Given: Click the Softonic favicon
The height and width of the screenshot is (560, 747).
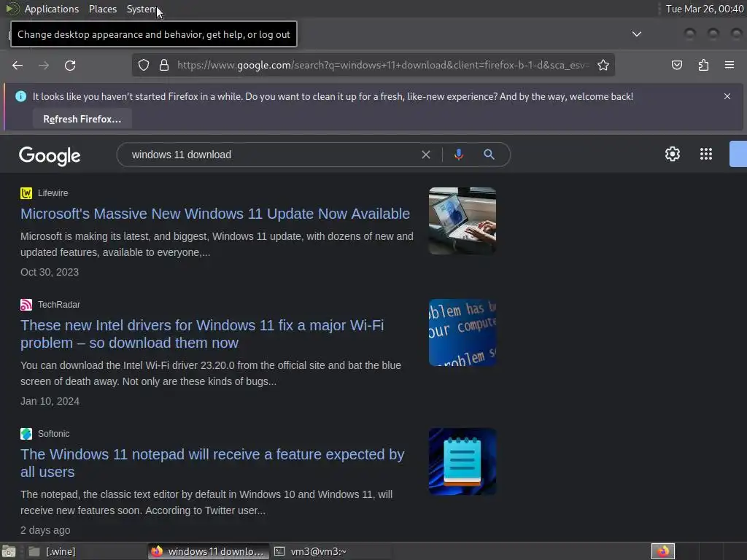Looking at the screenshot, I should click(26, 434).
